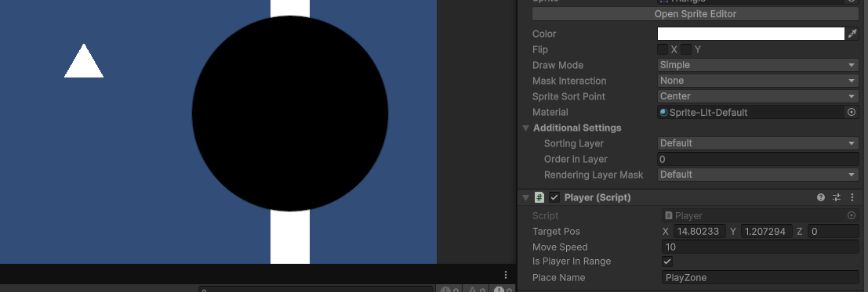Click the Target Pos Y field
The height and width of the screenshot is (292, 868).
(x=767, y=231)
